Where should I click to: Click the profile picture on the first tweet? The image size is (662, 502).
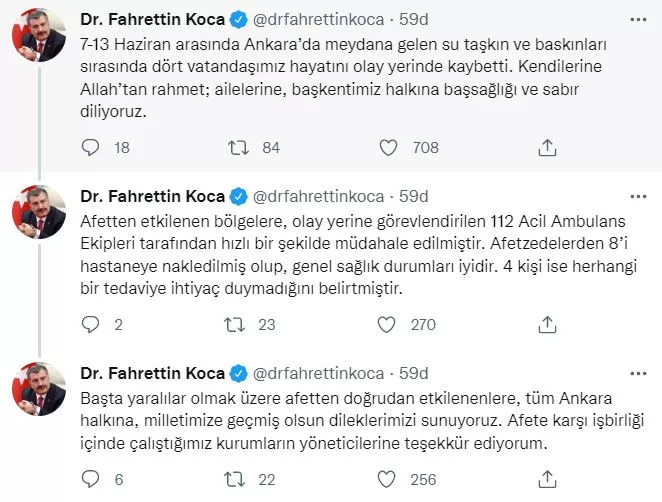(38, 36)
